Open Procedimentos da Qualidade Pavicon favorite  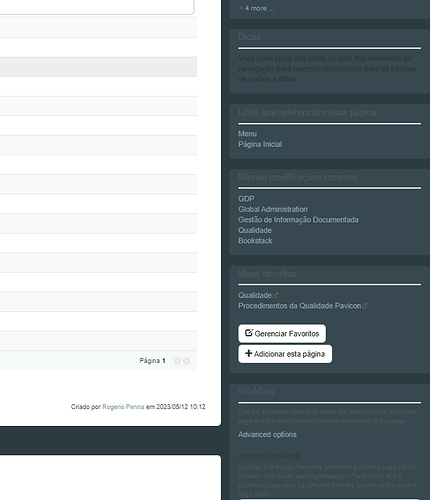coord(300,306)
